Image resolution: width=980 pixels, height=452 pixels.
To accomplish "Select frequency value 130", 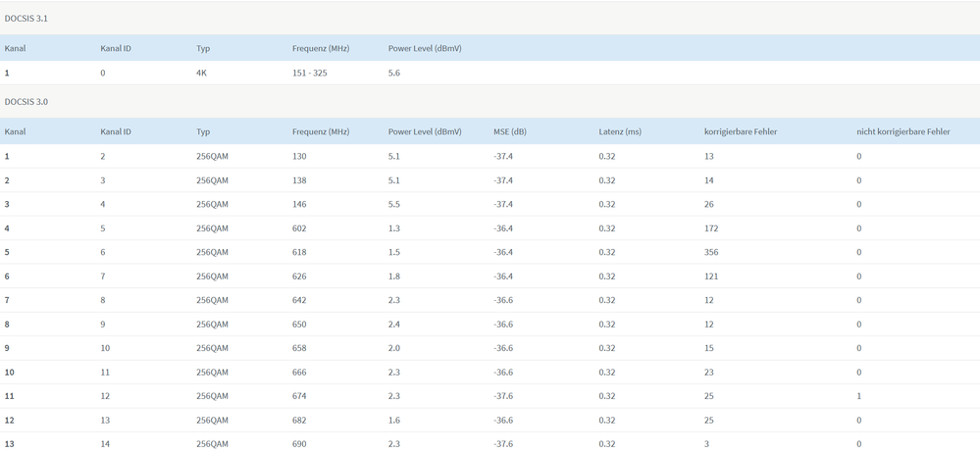I will pyautogui.click(x=299, y=156).
